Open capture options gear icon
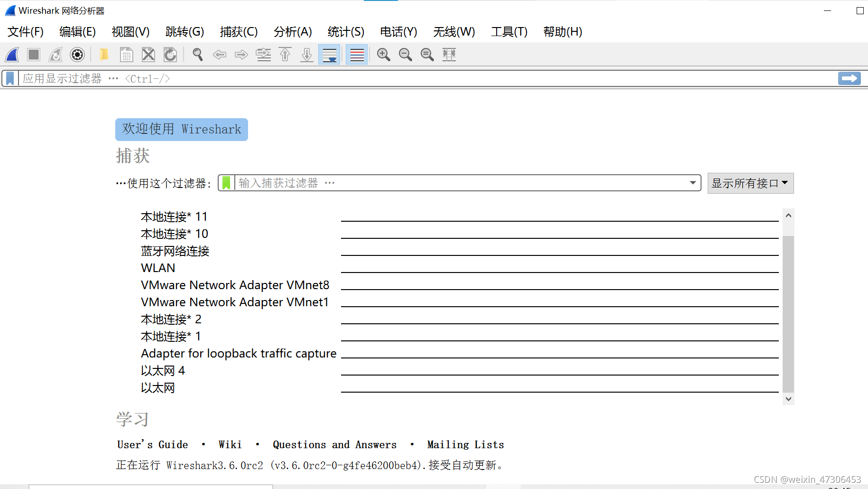This screenshot has width=868, height=489. [x=77, y=55]
